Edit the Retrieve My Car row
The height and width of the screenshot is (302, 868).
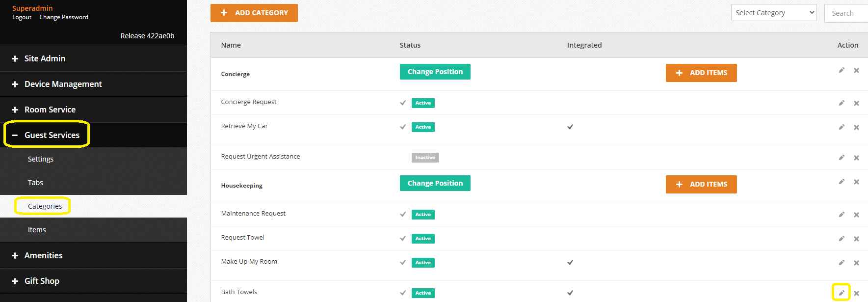tap(841, 127)
